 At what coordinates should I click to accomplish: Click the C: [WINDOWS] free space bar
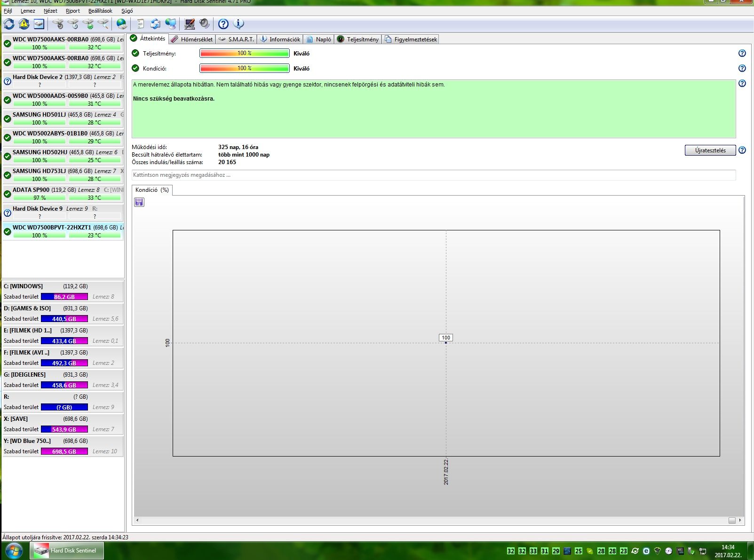click(x=64, y=297)
